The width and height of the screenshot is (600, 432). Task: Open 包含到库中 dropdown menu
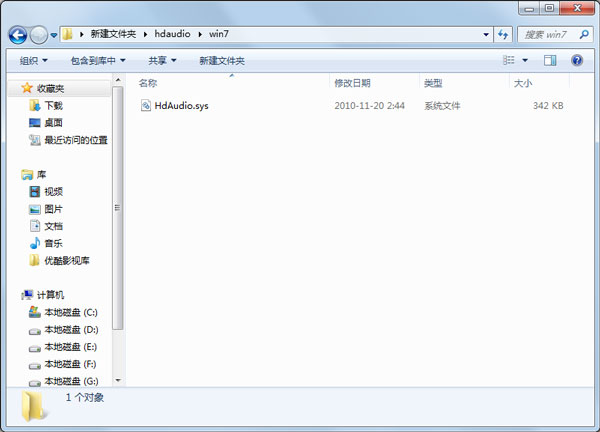pos(98,60)
